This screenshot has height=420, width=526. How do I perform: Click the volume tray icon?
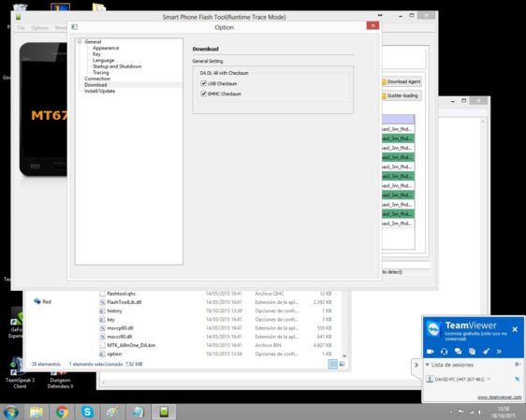(x=480, y=413)
